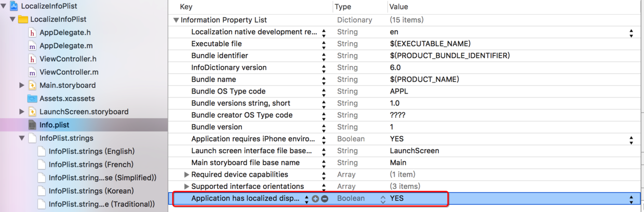The image size is (644, 212).
Task: Expand the Required device capabilities array
Action: click(x=186, y=175)
